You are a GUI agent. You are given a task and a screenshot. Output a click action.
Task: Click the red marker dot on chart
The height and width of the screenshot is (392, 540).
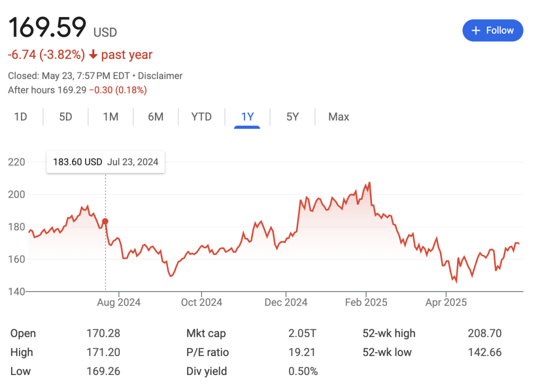tap(105, 221)
